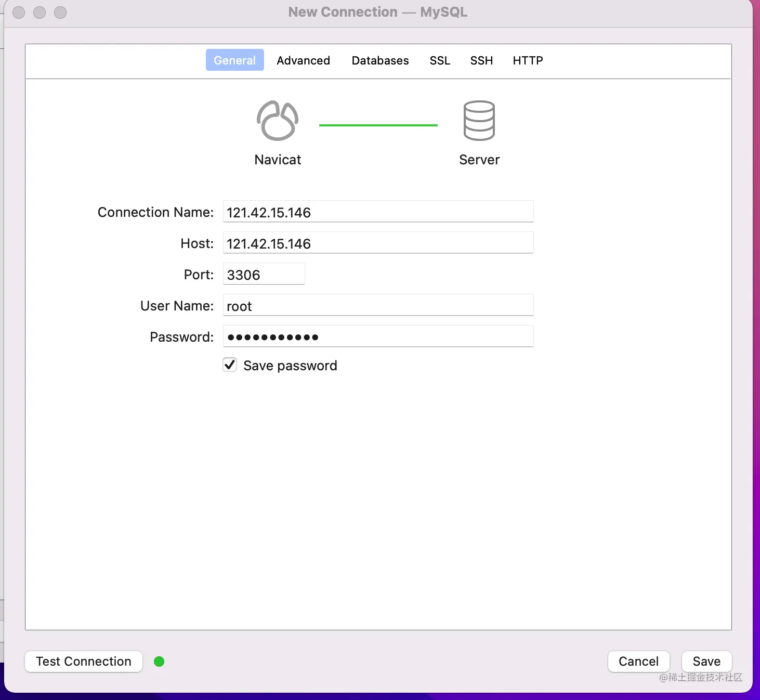The image size is (760, 700).
Task: Click the red close window button
Action: tap(19, 12)
